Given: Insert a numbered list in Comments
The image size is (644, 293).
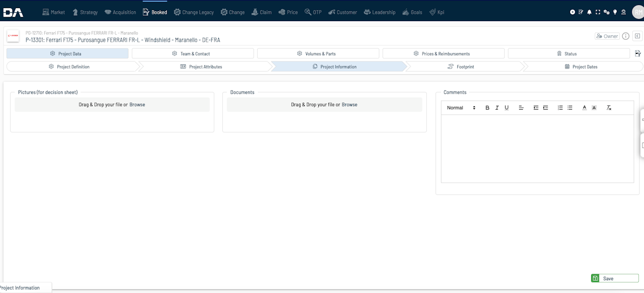Looking at the screenshot, I should tap(560, 108).
